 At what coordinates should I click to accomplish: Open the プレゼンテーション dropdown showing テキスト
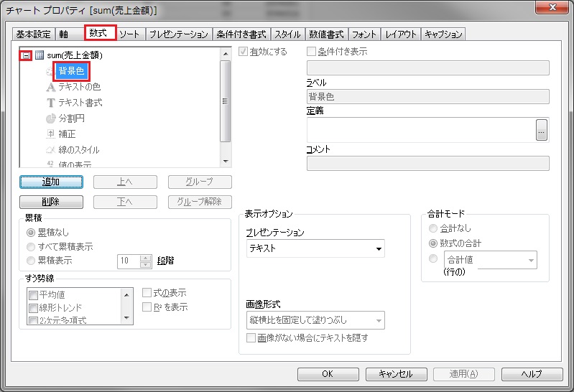(x=315, y=249)
